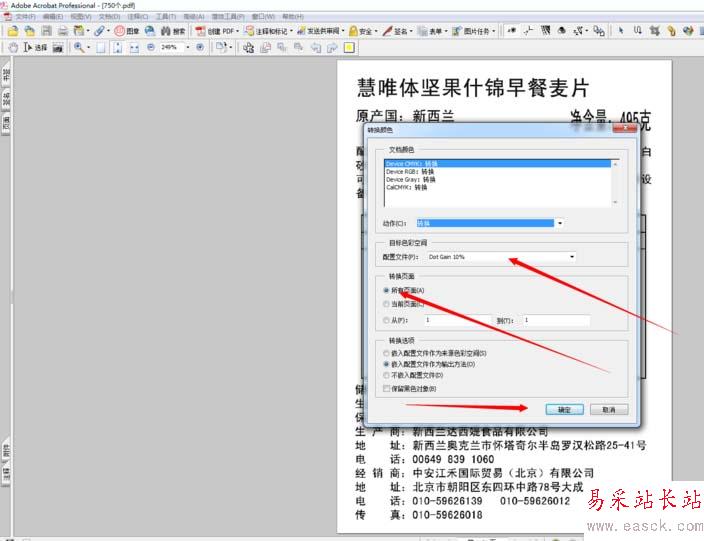Click the arrow pointer tool icon
The image size is (704, 541).
pos(621,31)
